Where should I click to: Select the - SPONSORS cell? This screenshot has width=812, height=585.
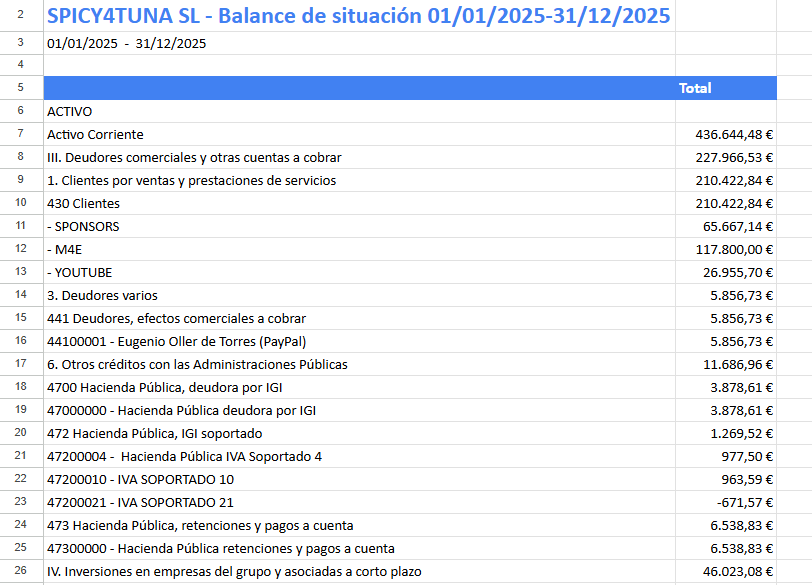click(x=359, y=226)
